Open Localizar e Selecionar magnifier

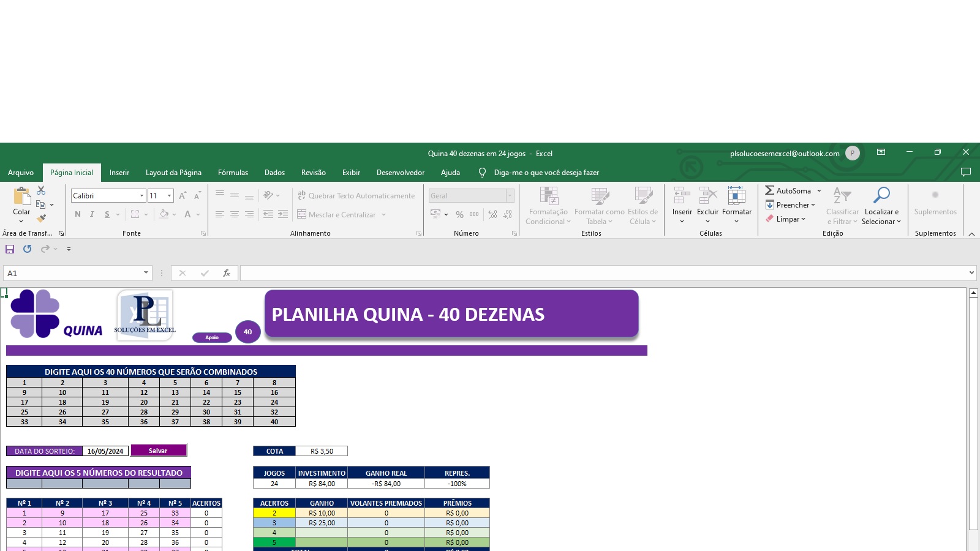[x=881, y=195]
